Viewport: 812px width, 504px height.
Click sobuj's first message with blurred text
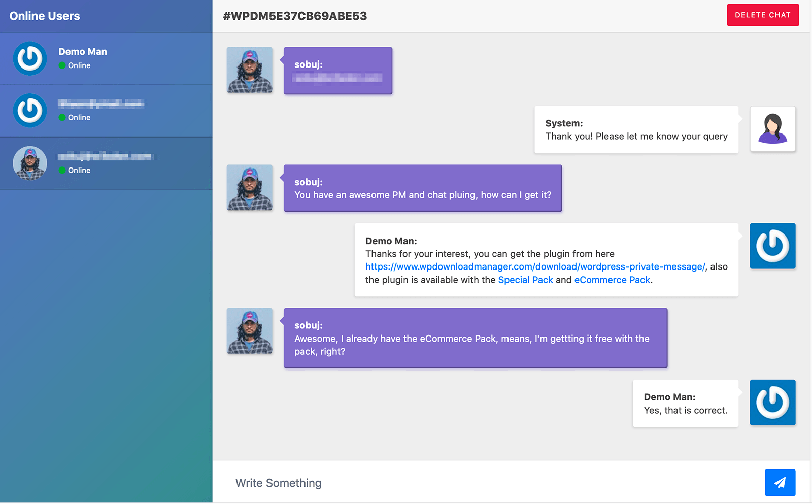coord(338,71)
